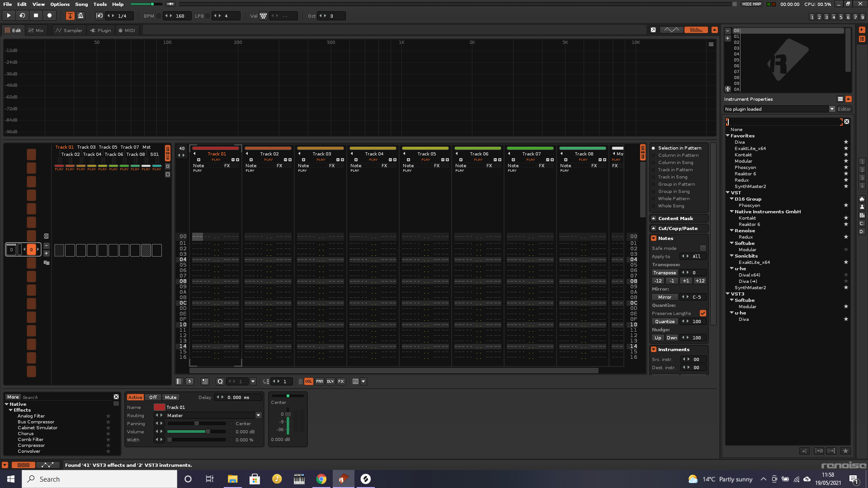Open the File menu

pos(8,4)
